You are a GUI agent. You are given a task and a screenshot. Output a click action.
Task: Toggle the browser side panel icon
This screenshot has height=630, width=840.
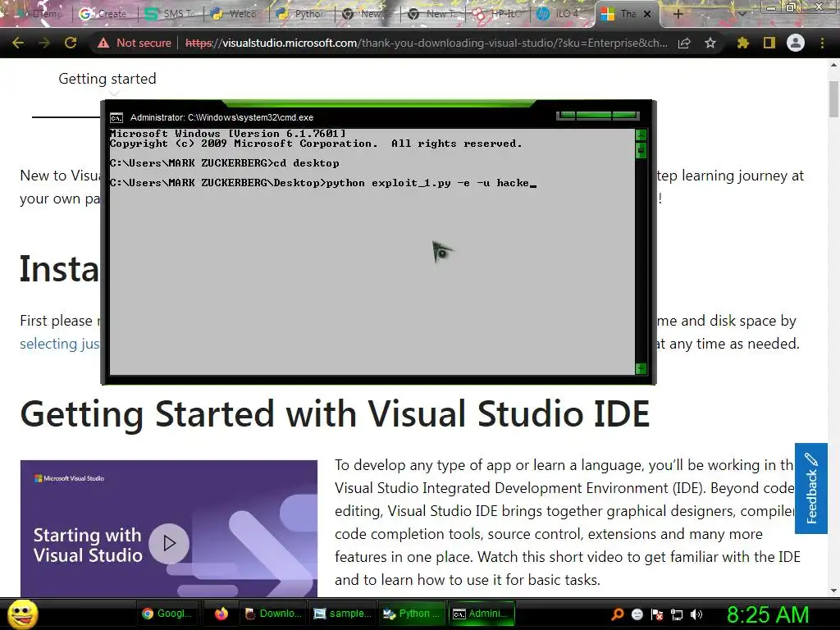[x=769, y=43]
